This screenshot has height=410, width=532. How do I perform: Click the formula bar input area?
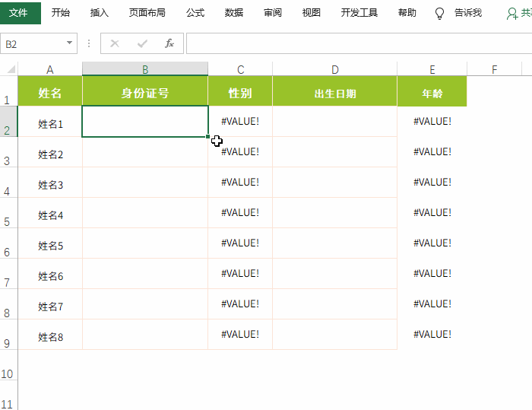pos(359,43)
